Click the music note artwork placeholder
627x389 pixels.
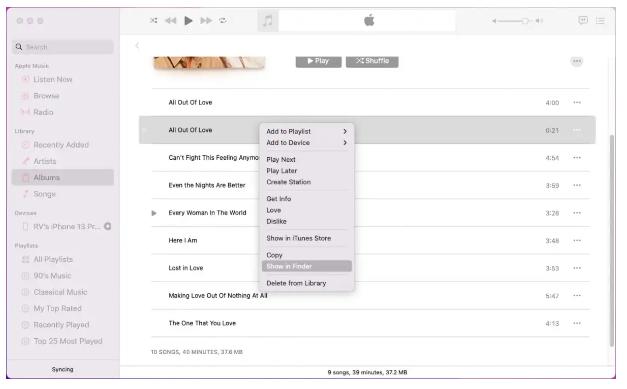pos(268,20)
